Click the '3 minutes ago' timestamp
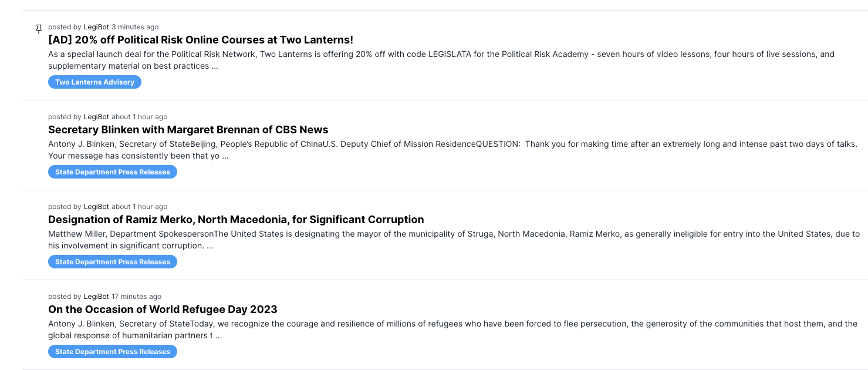868x370 pixels. coord(135,27)
